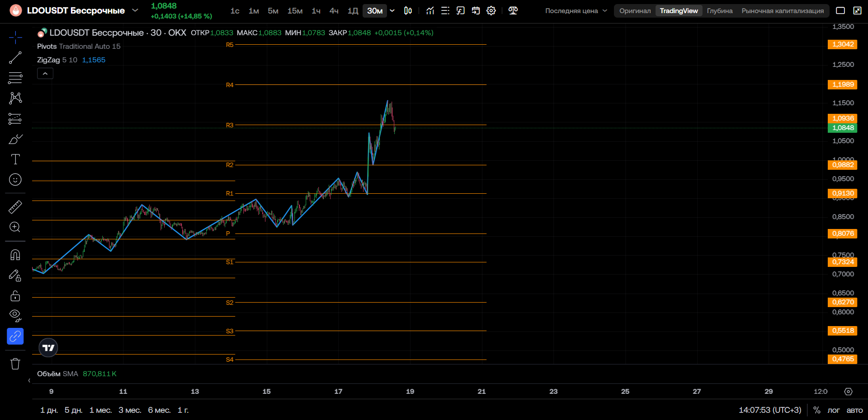The width and height of the screenshot is (868, 420).
Task: Toggle the авто auto scale
Action: click(854, 410)
